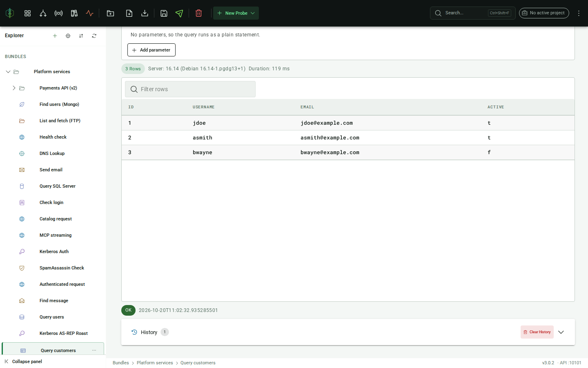Click the MCP streaming globe icon
This screenshot has width=588, height=368.
[x=22, y=235]
